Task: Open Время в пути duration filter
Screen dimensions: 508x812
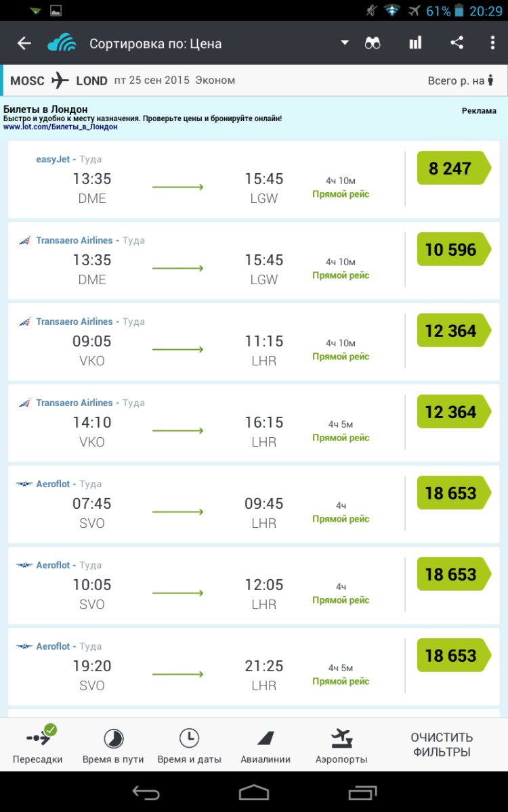Action: point(113,746)
